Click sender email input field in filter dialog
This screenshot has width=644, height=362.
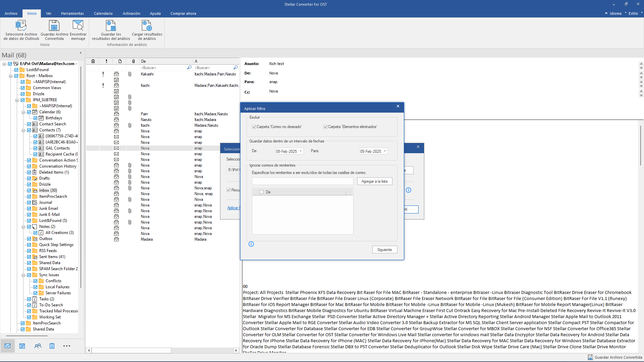[x=303, y=181]
